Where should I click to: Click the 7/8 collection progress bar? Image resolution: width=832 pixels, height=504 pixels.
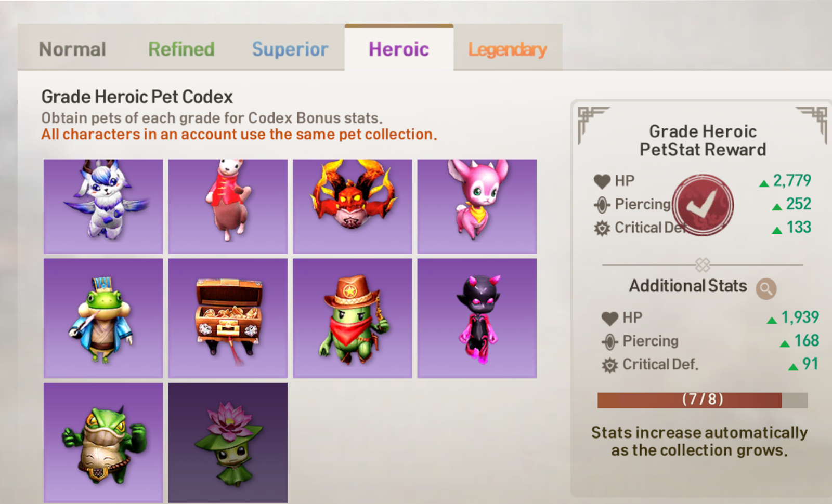pos(703,400)
